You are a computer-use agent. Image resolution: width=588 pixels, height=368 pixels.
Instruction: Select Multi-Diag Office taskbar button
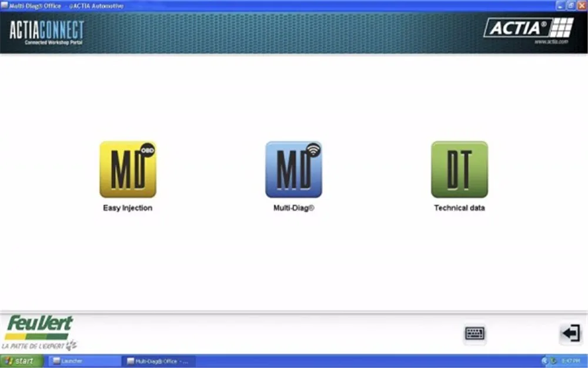(159, 362)
